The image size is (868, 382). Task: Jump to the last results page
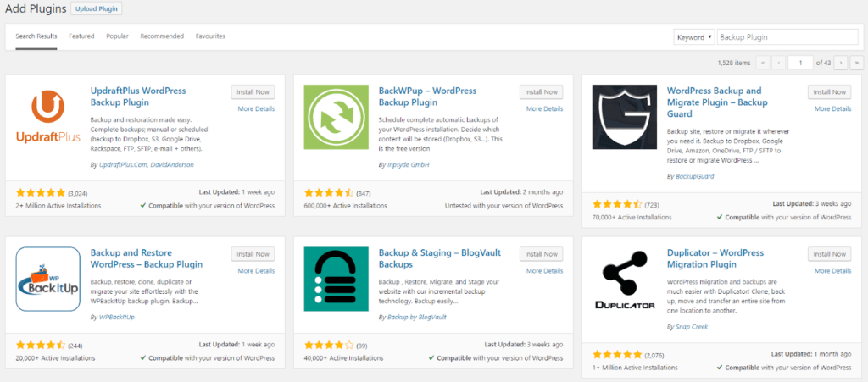click(857, 63)
